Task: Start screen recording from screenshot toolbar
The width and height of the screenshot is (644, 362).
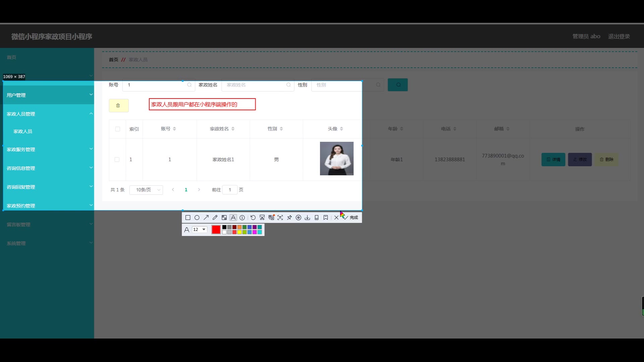Action: point(298,218)
